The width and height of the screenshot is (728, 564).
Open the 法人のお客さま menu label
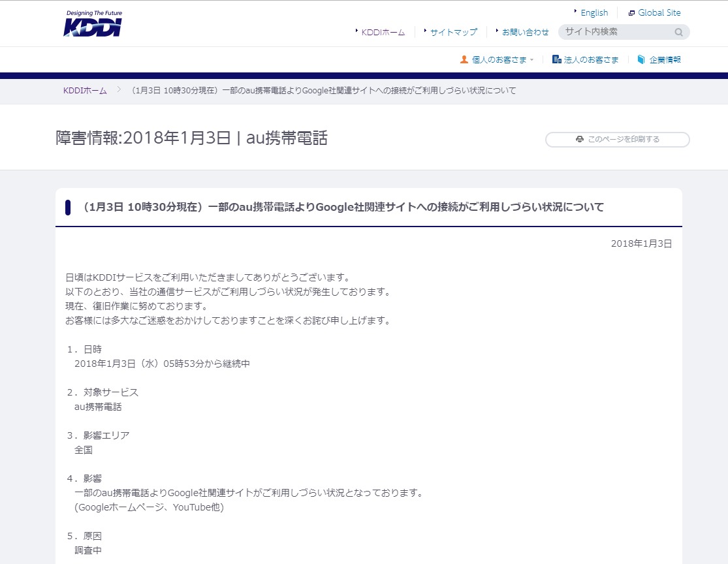click(591, 59)
